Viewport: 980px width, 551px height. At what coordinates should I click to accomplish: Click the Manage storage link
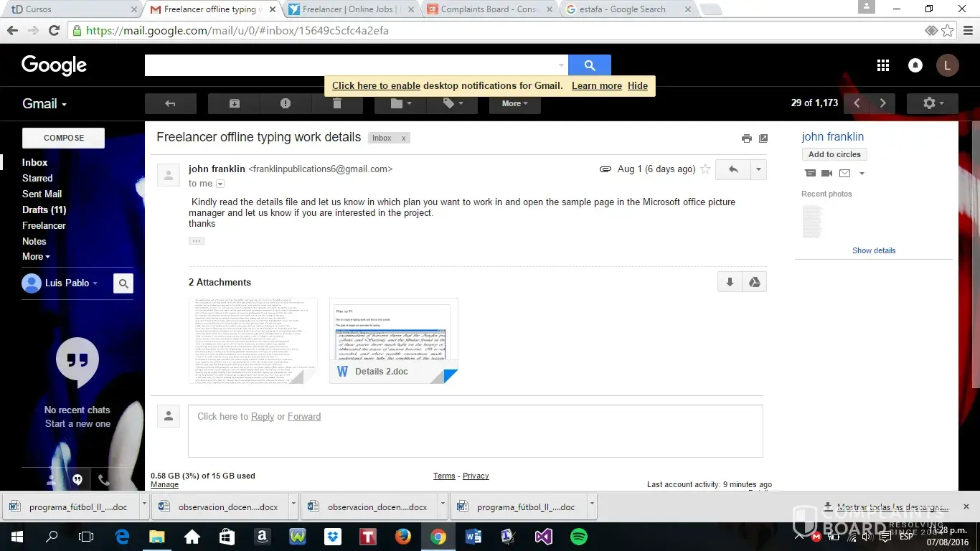pyautogui.click(x=164, y=484)
